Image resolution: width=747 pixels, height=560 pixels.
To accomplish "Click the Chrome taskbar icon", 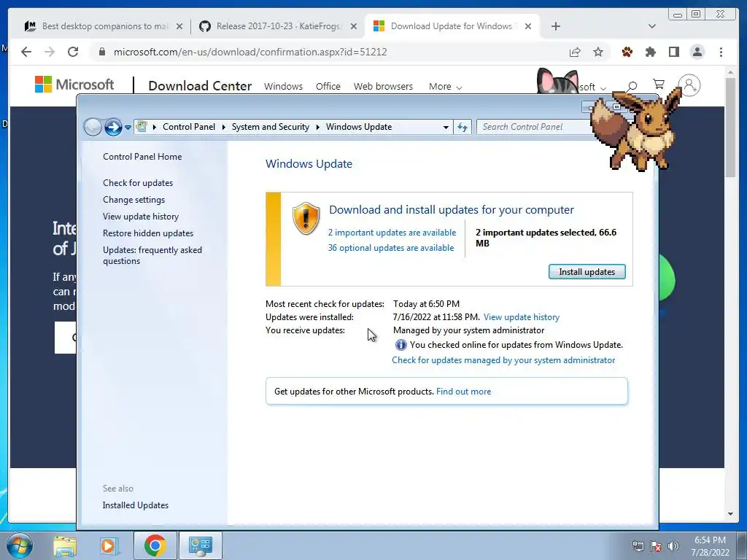I will [x=155, y=545].
